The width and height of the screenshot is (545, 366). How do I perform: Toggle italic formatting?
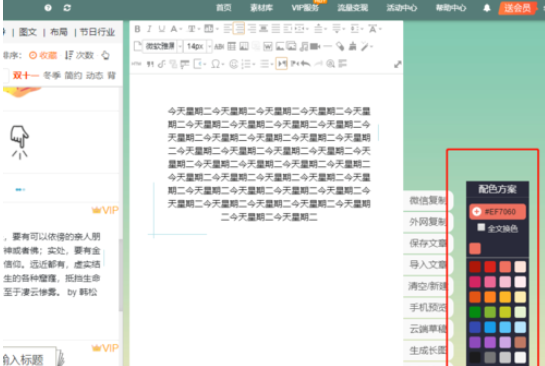click(149, 29)
